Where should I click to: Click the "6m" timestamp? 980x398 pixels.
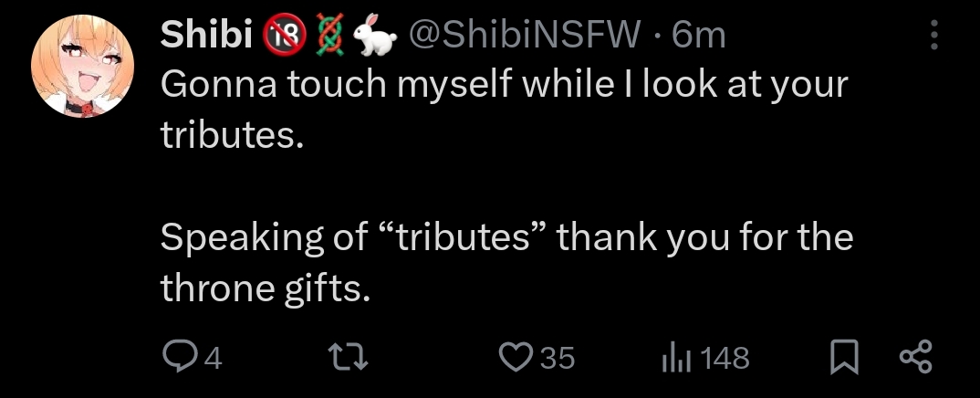pyautogui.click(x=698, y=36)
